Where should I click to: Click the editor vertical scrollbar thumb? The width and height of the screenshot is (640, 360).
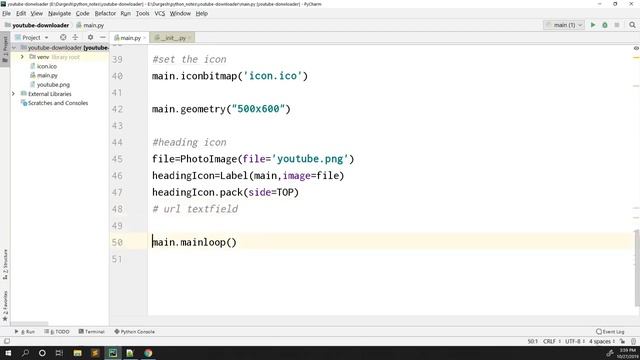pos(637,268)
